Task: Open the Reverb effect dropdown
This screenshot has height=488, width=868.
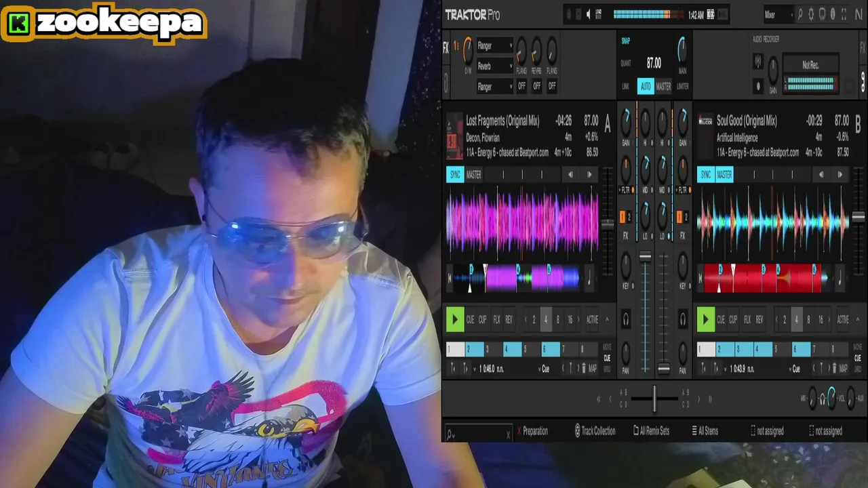Action: pyautogui.click(x=494, y=66)
